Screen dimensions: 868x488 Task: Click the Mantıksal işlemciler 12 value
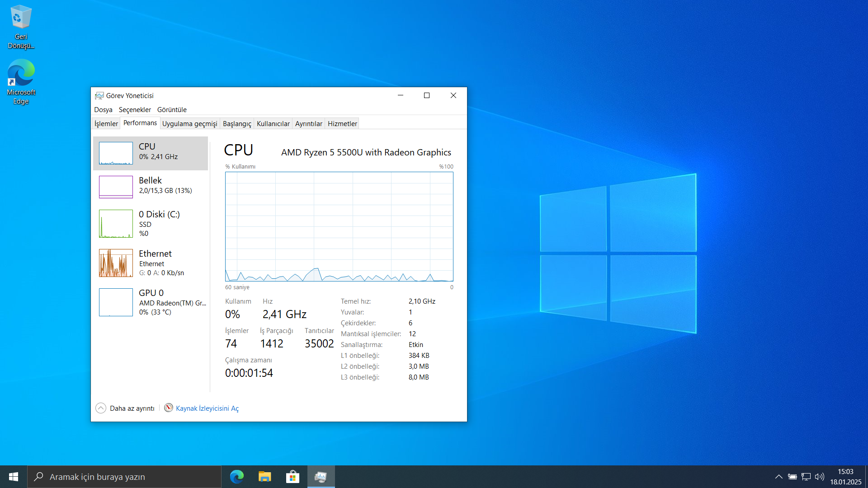coord(412,333)
